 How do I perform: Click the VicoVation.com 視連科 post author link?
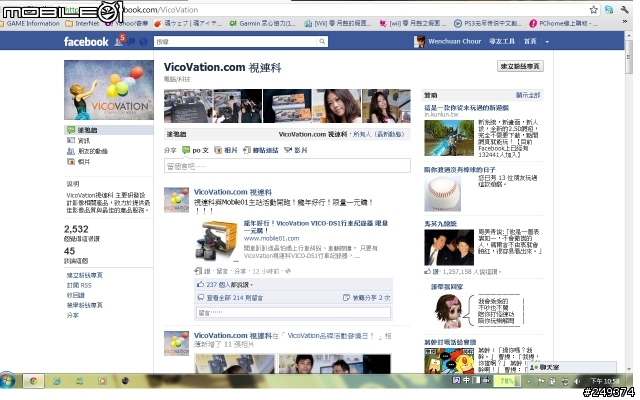click(x=233, y=191)
